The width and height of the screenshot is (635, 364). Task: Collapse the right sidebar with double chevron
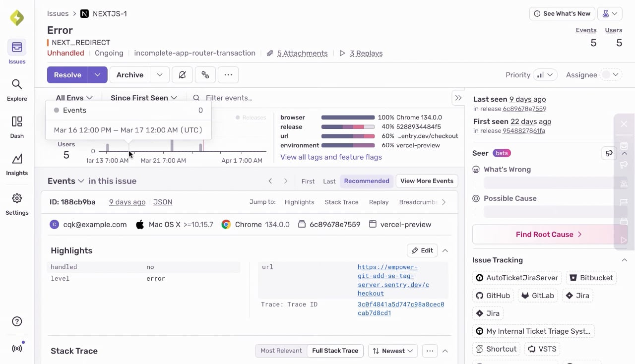tap(458, 98)
